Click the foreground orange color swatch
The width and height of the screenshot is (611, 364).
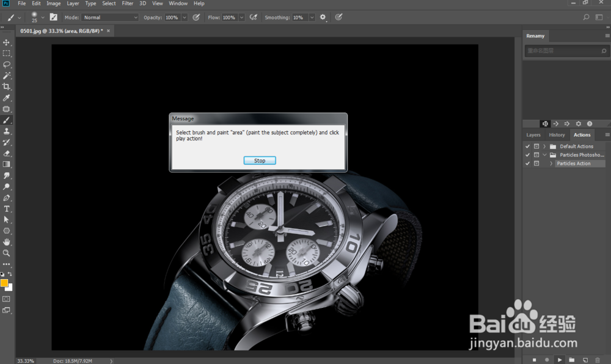(4, 283)
